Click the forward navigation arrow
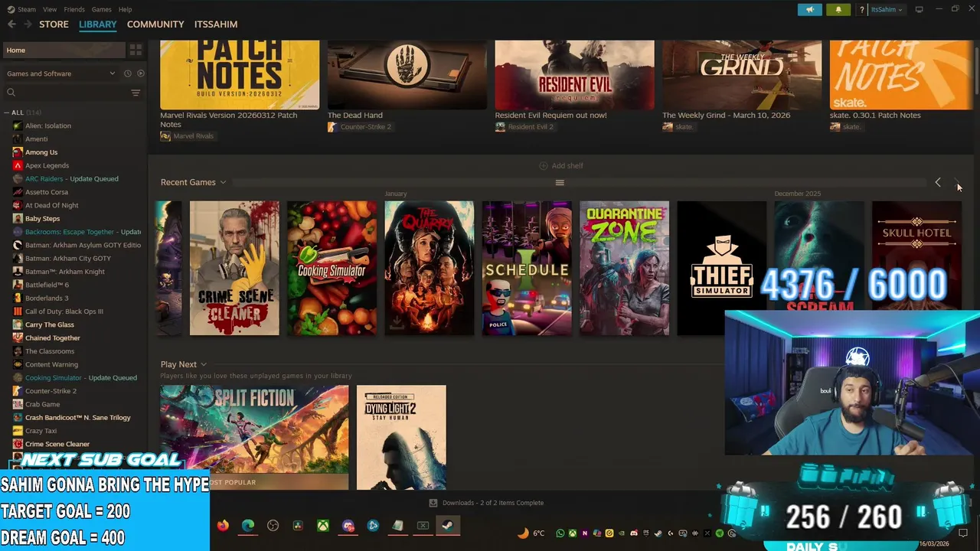Screen dimensions: 980x551 click(x=28, y=24)
